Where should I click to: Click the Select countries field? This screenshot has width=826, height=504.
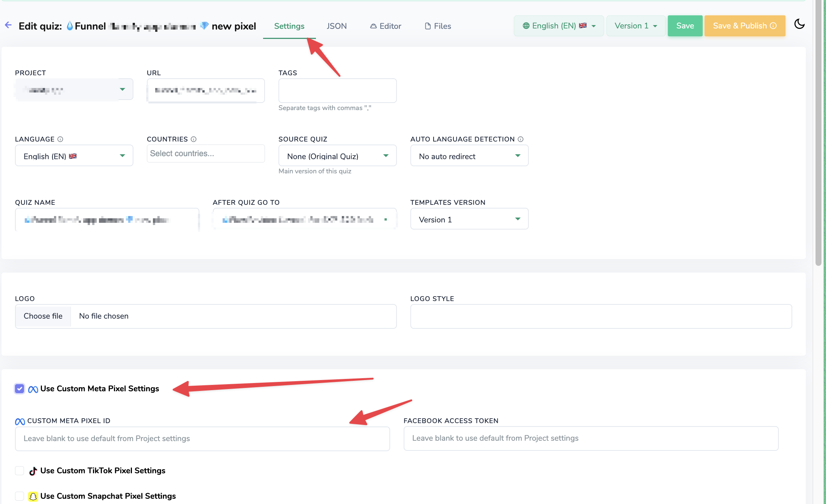pos(206,154)
